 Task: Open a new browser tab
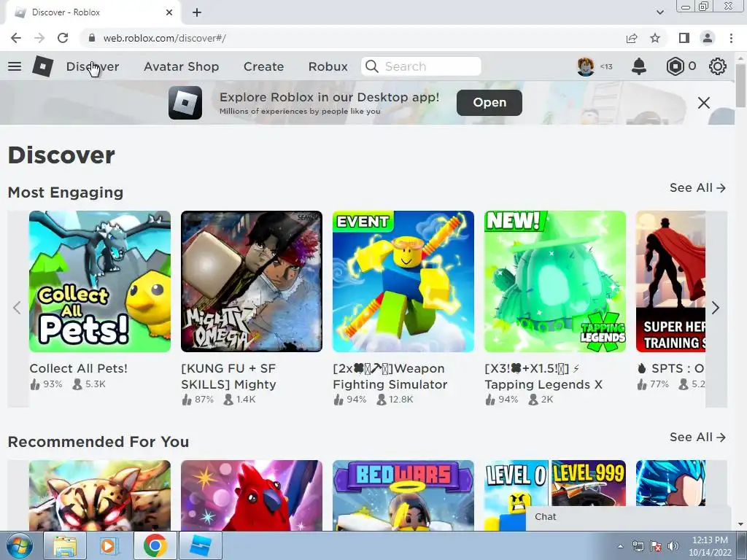[197, 12]
